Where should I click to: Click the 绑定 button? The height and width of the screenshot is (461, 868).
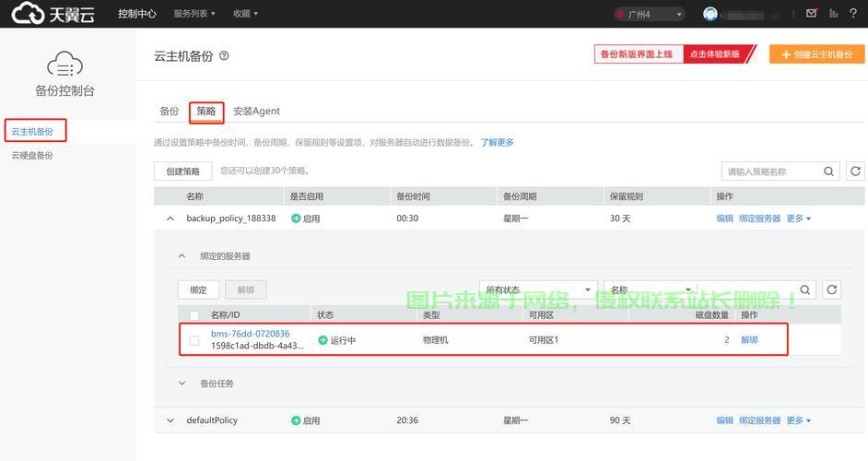198,290
